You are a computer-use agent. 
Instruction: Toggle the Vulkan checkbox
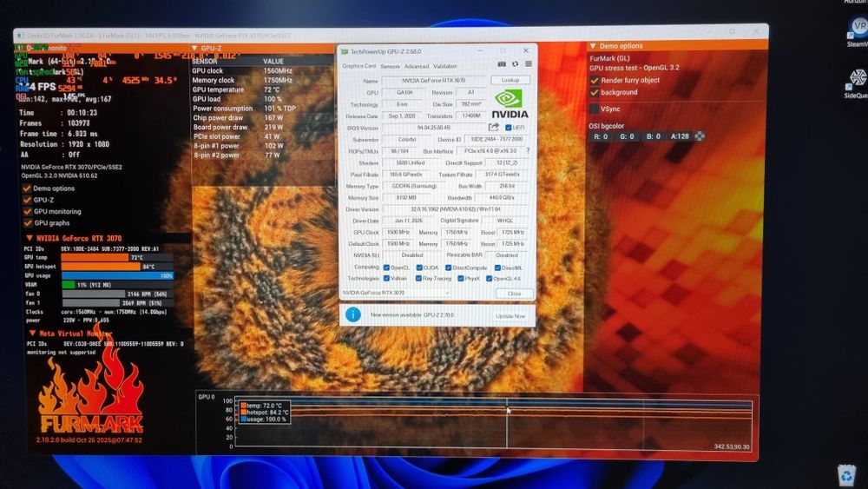(386, 279)
